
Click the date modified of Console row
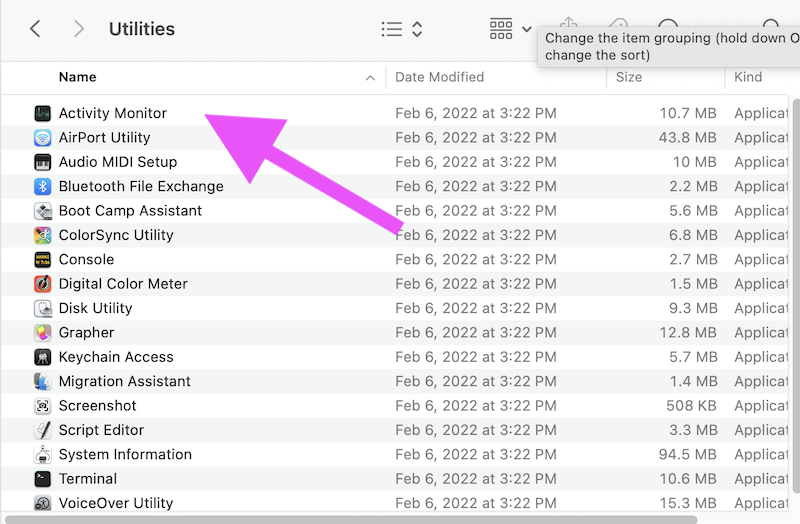(476, 260)
